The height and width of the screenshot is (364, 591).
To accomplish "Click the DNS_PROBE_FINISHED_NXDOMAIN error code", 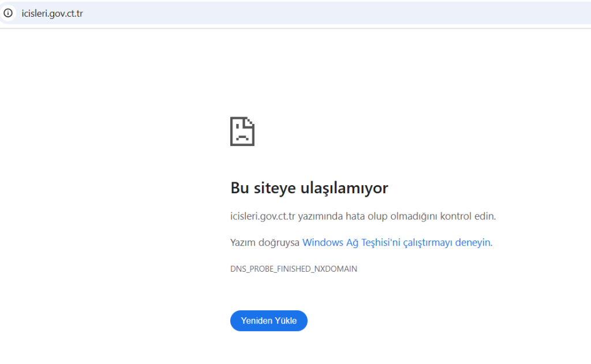I will 293,269.
